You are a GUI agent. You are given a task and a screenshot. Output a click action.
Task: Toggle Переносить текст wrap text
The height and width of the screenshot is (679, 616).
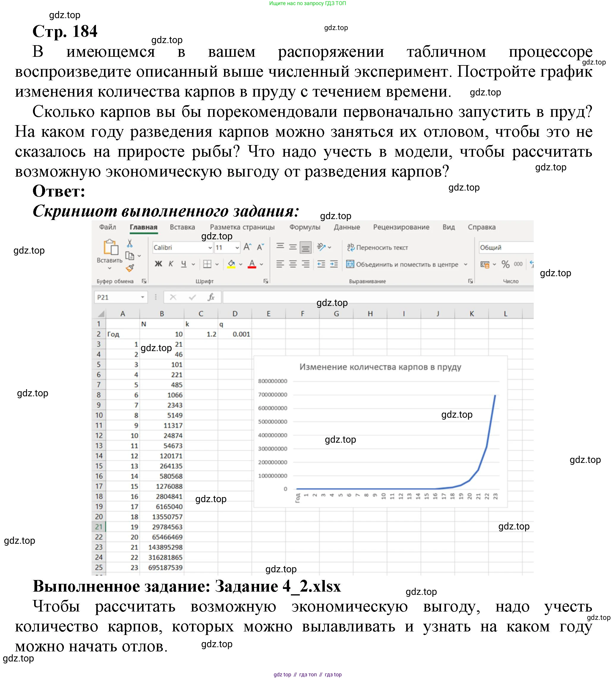point(377,248)
